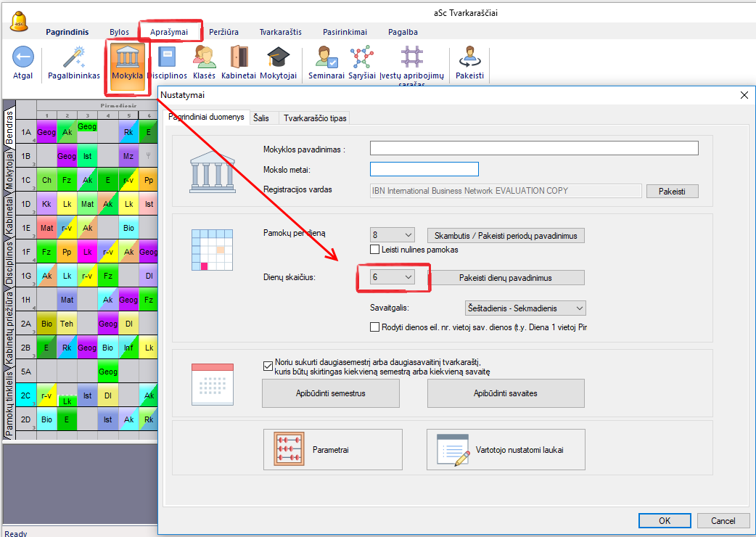
Task: Switch to the Šalis tab
Action: point(260,118)
